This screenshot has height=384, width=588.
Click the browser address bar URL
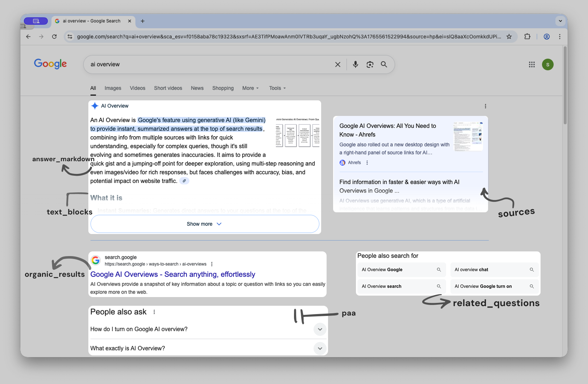(289, 37)
